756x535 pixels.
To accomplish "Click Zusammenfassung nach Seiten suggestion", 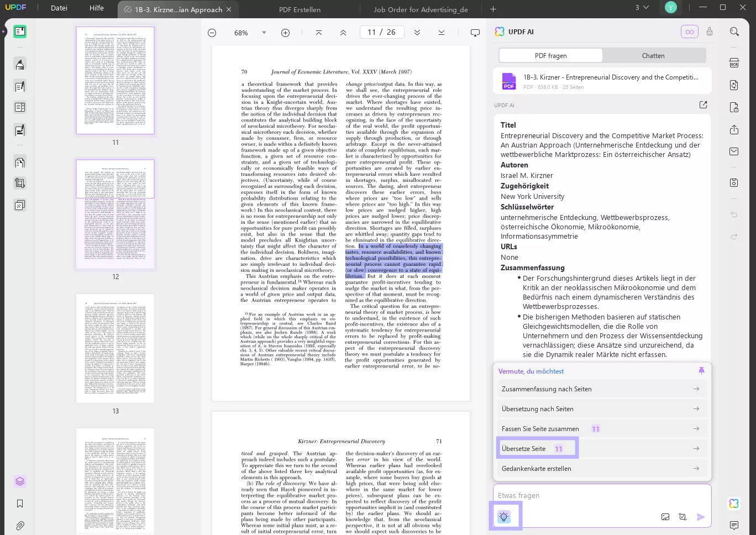I will coord(547,389).
